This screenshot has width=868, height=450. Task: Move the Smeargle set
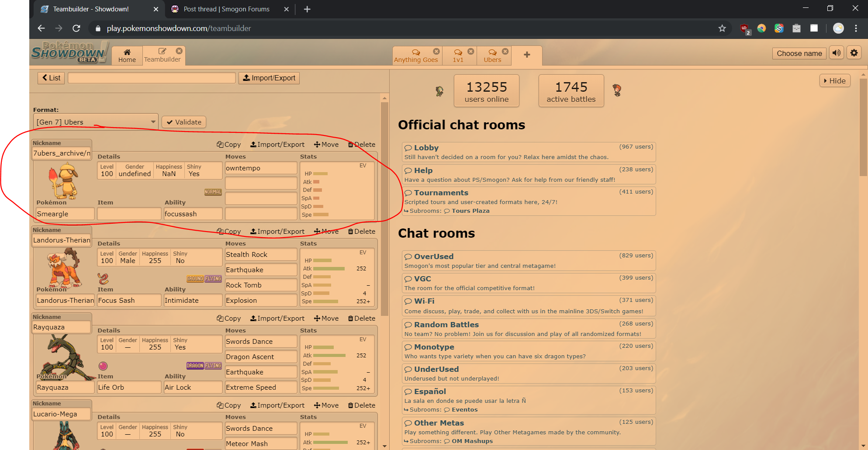click(x=326, y=145)
